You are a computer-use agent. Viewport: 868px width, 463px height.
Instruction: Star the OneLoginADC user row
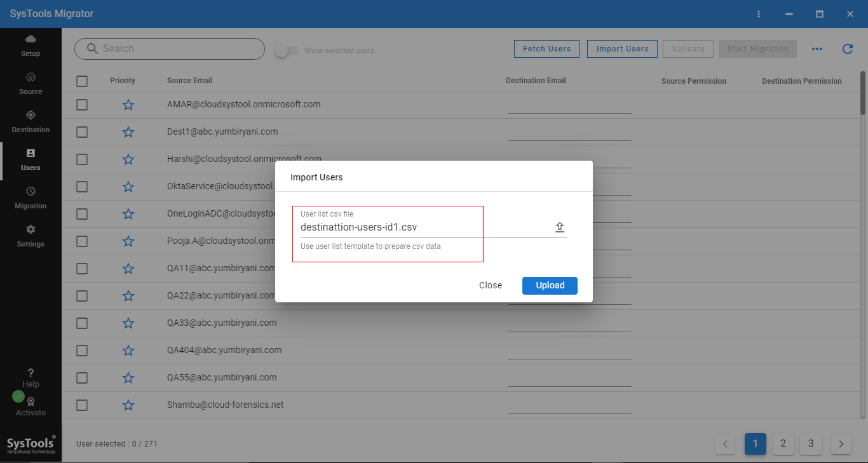128,214
